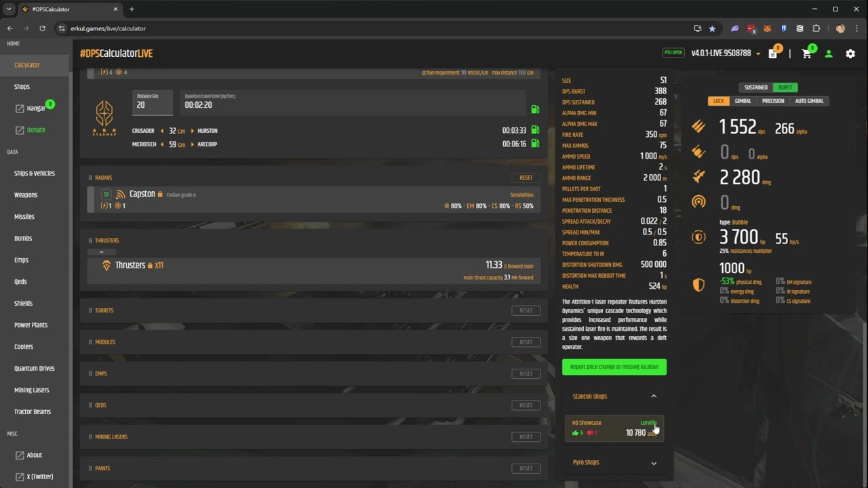Open the X (Twitter) link
Viewport: 868px width, 488px height.
(35, 476)
